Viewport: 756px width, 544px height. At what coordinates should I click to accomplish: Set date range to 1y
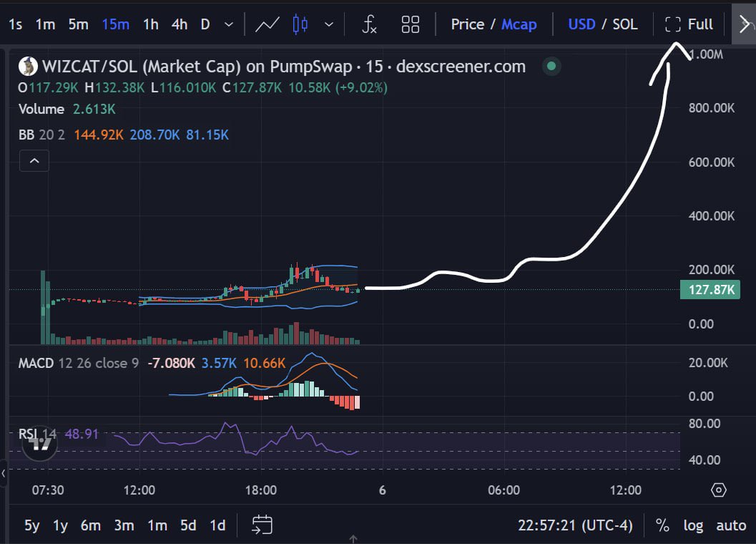tap(60, 525)
